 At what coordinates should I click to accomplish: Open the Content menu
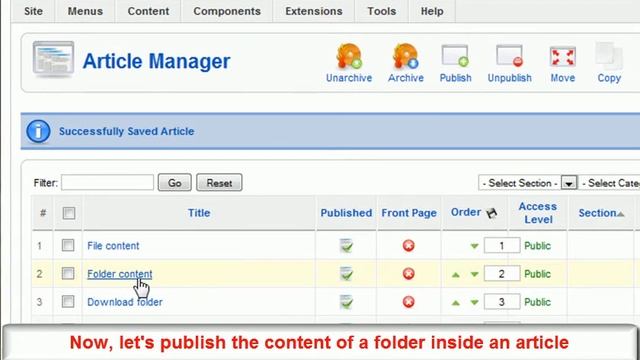148,11
